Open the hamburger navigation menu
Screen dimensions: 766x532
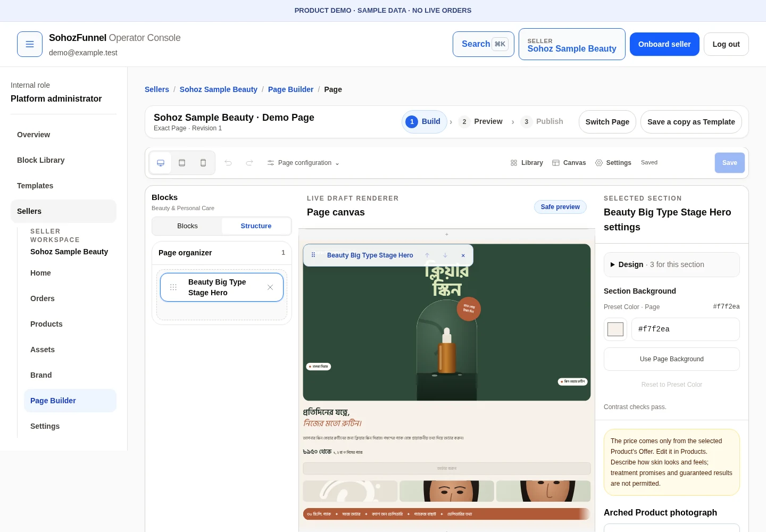pos(30,44)
